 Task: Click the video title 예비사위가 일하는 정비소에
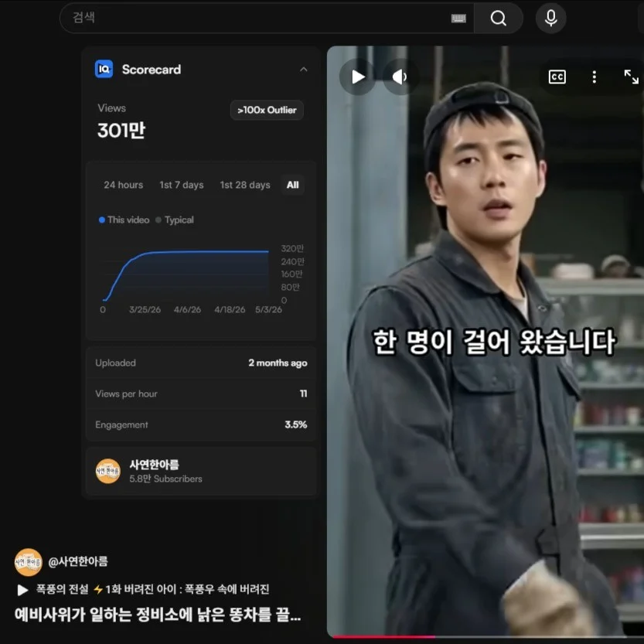point(158,615)
